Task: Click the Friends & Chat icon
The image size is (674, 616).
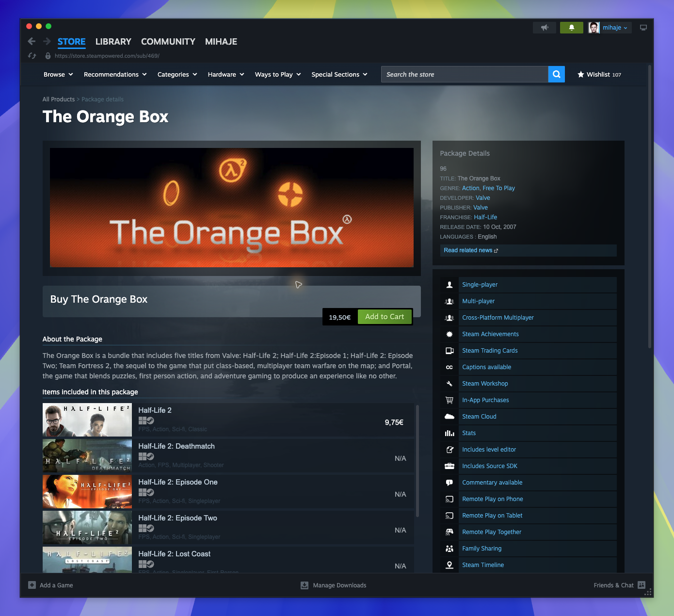Action: tap(642, 585)
